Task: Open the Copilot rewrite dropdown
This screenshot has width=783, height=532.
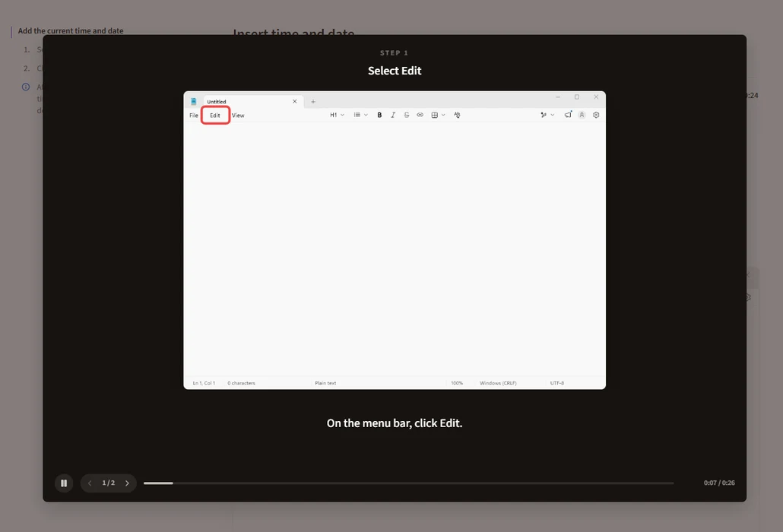Action: coord(547,115)
